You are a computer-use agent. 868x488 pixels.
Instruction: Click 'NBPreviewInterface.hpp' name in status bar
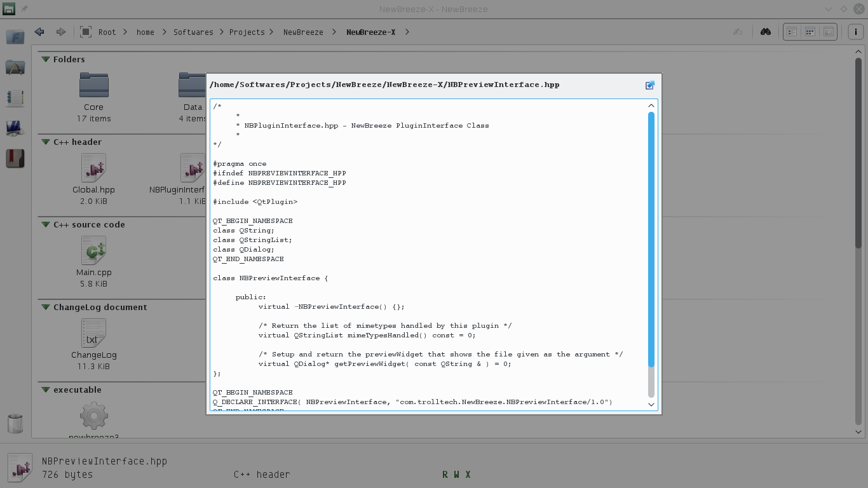pos(104,461)
